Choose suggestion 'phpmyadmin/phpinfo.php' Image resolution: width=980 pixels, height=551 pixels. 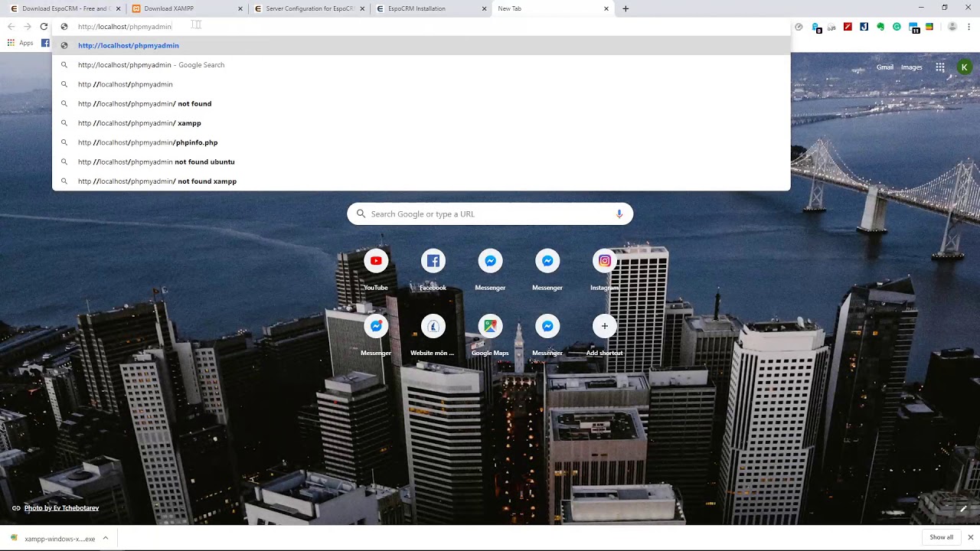[x=421, y=142]
